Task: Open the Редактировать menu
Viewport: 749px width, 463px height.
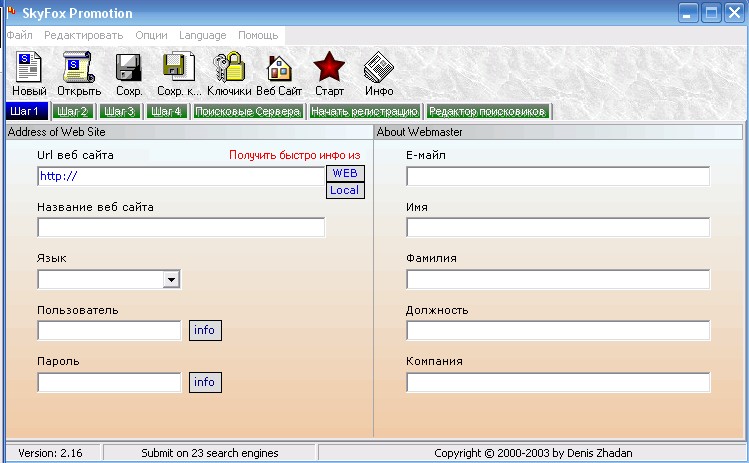Action: 84,35
